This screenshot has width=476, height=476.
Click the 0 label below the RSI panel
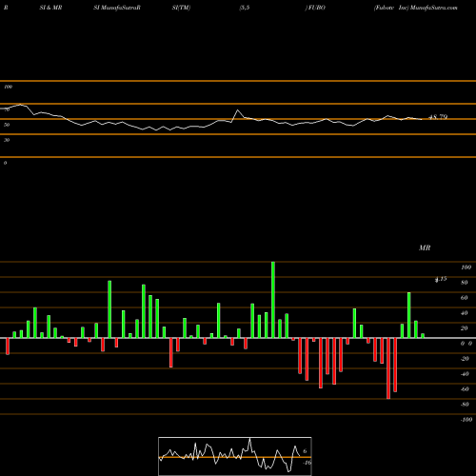coord(5,163)
